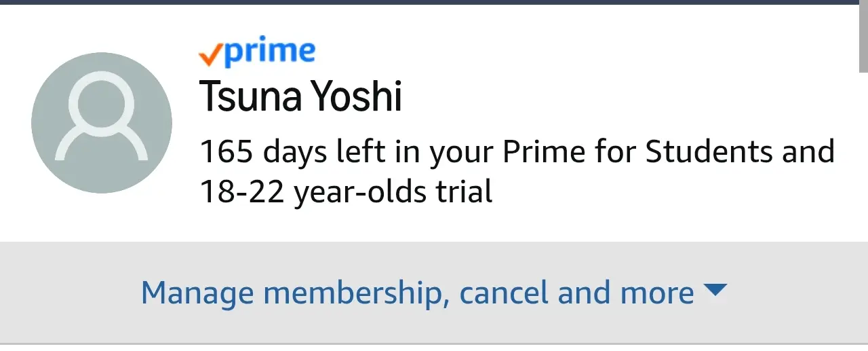Click the Prime logo above the name
Screen dimensions: 868x351
click(x=257, y=53)
